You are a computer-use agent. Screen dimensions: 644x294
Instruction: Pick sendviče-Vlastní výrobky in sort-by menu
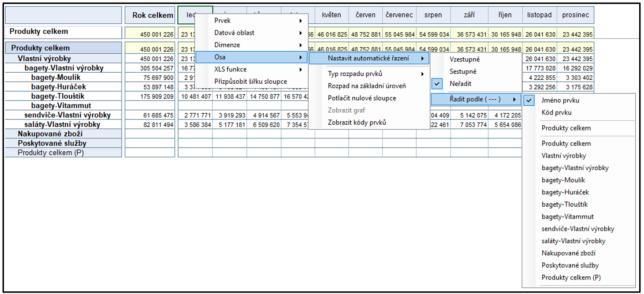579,229
